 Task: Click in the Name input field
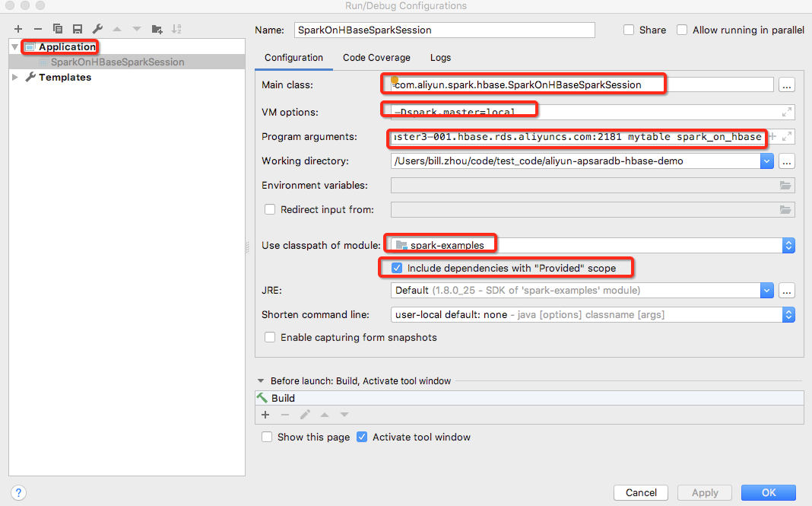(x=444, y=30)
